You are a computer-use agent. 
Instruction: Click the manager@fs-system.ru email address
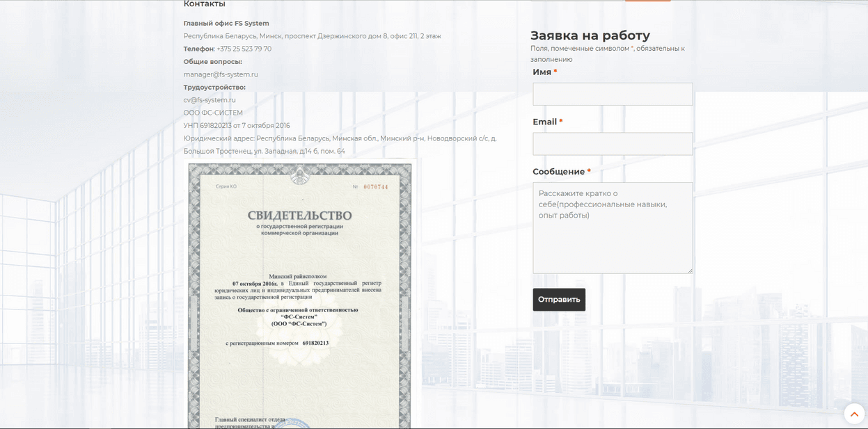pyautogui.click(x=221, y=74)
